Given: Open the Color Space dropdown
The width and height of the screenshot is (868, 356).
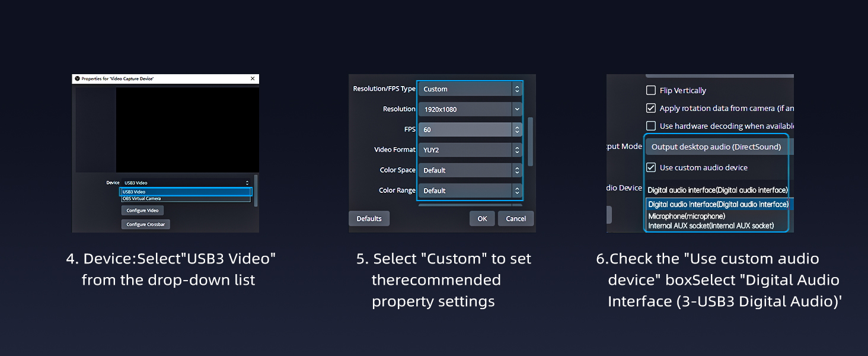Looking at the screenshot, I should click(470, 170).
